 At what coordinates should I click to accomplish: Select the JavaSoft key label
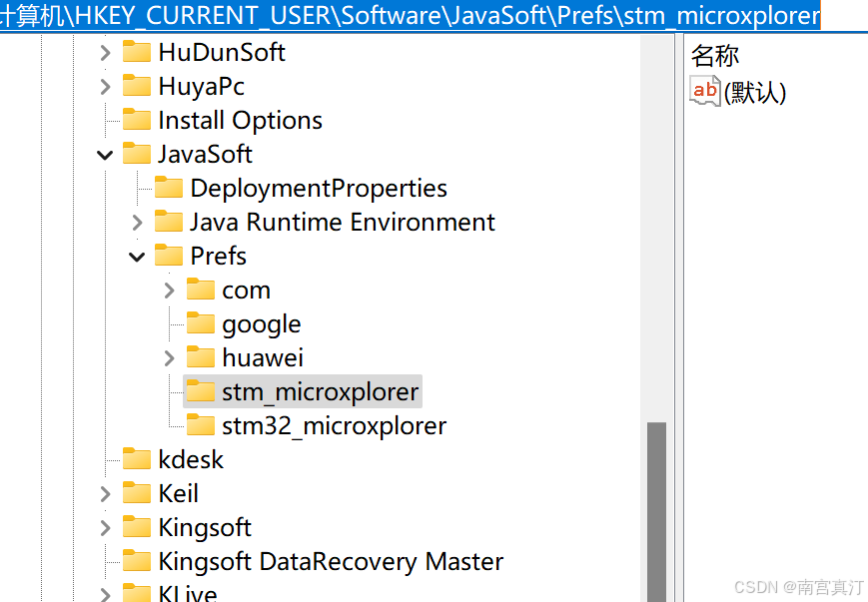pyautogui.click(x=206, y=155)
